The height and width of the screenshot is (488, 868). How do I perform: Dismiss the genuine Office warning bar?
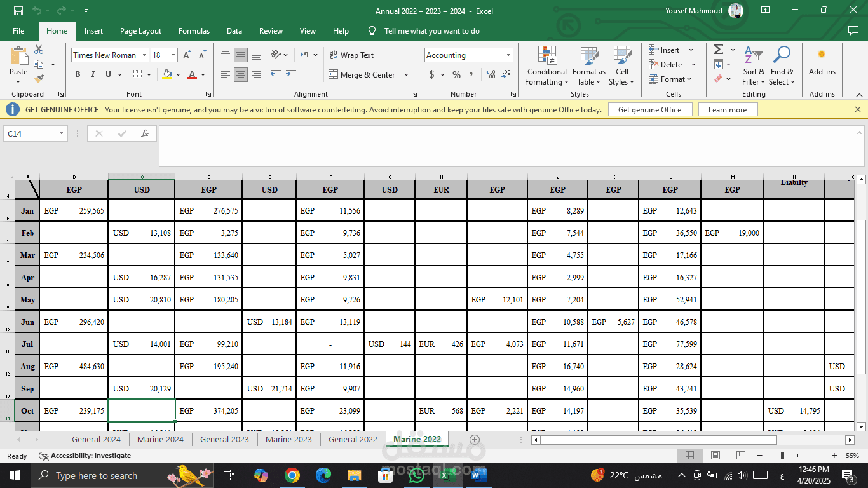click(x=857, y=109)
